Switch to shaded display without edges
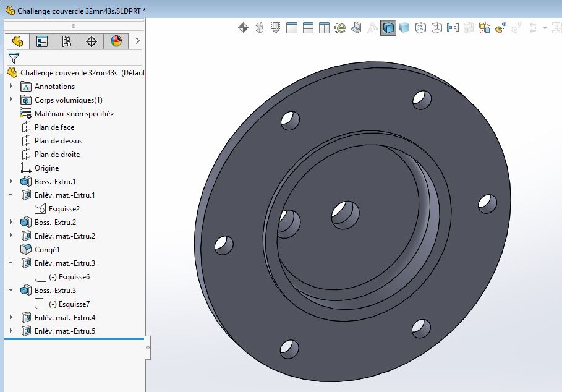 [404, 28]
